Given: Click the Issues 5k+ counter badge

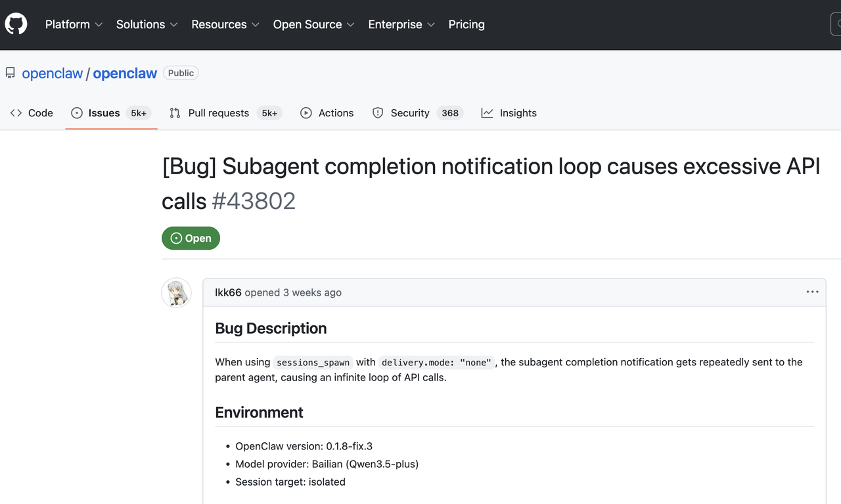Looking at the screenshot, I should point(139,113).
